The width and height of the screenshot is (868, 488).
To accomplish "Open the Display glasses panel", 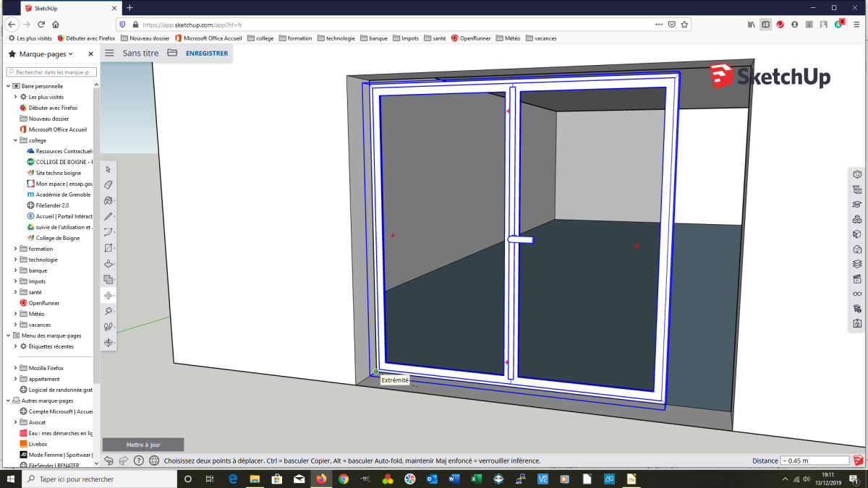I will point(857,294).
